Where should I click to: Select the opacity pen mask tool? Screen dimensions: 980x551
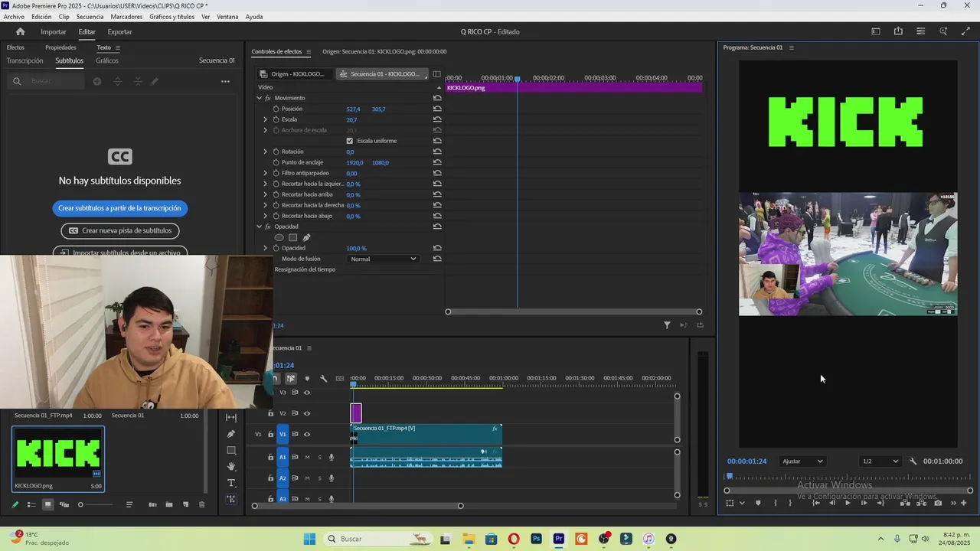[x=306, y=237]
